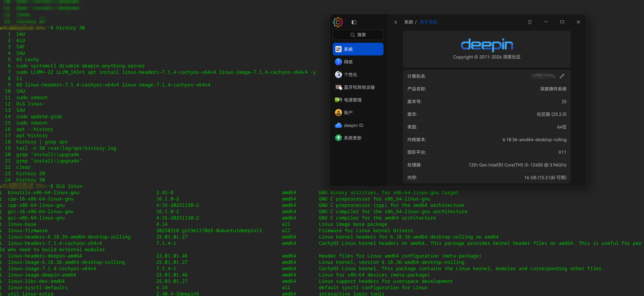Click 'tail -n 30 /var/log/apt/history.log' line

pos(66,148)
